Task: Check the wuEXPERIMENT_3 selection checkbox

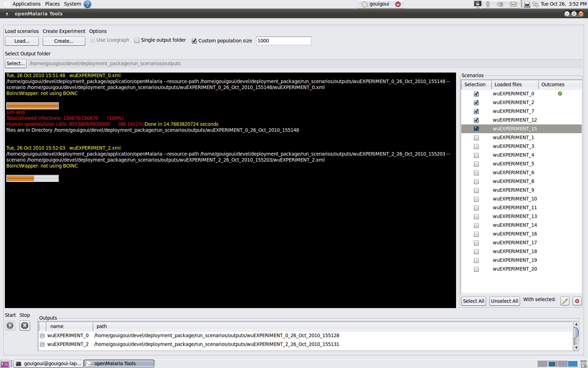Action: tap(476, 146)
